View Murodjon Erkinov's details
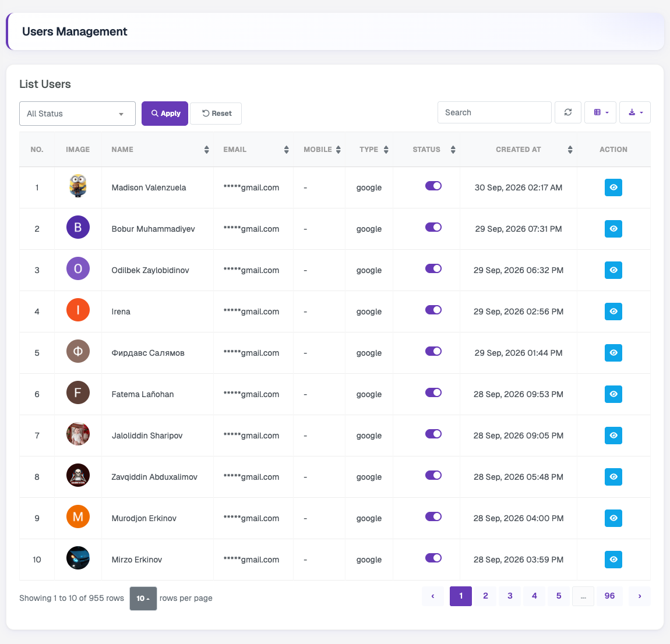 pos(613,518)
